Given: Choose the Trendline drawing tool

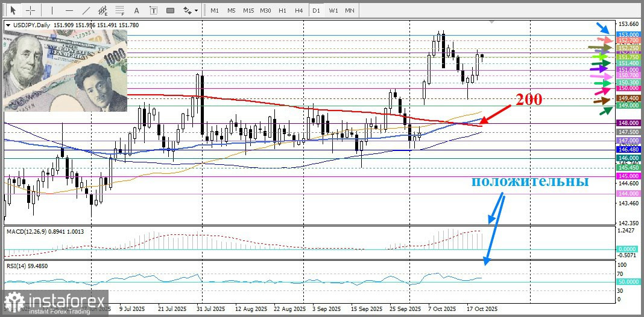Looking at the screenshot, I should [86, 10].
